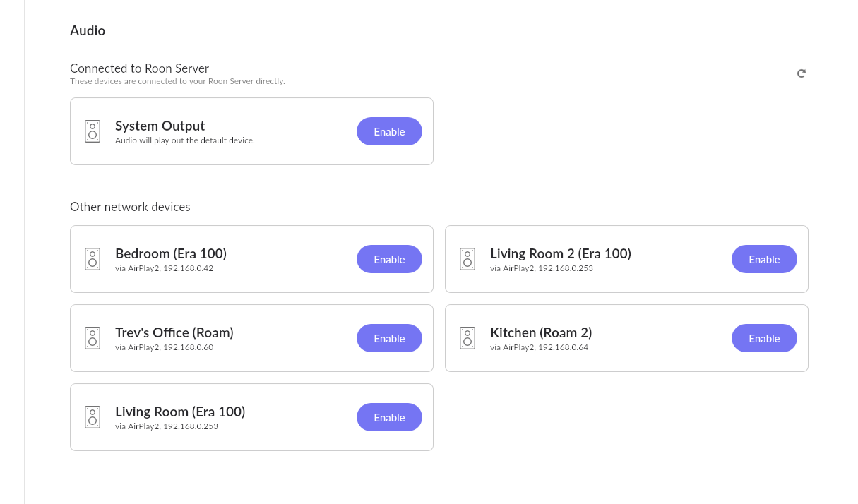
Task: Click the Trev's Office (Roam) device name
Action: tap(174, 332)
